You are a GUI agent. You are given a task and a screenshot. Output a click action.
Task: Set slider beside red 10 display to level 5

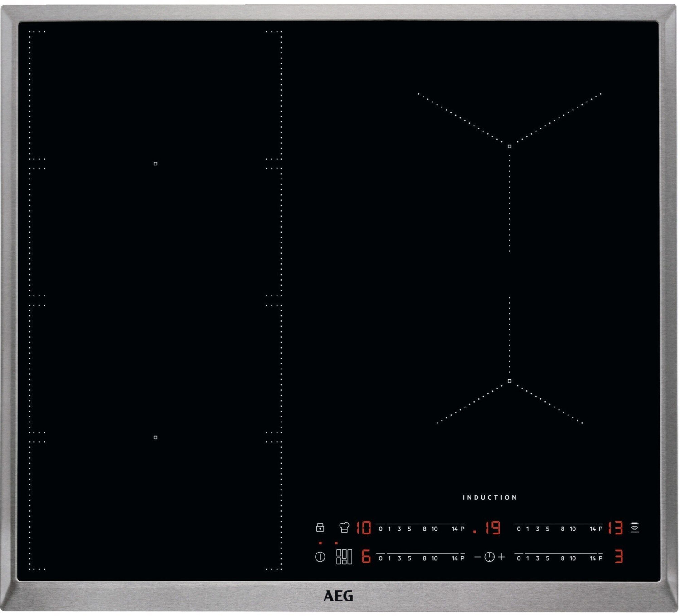(409, 529)
